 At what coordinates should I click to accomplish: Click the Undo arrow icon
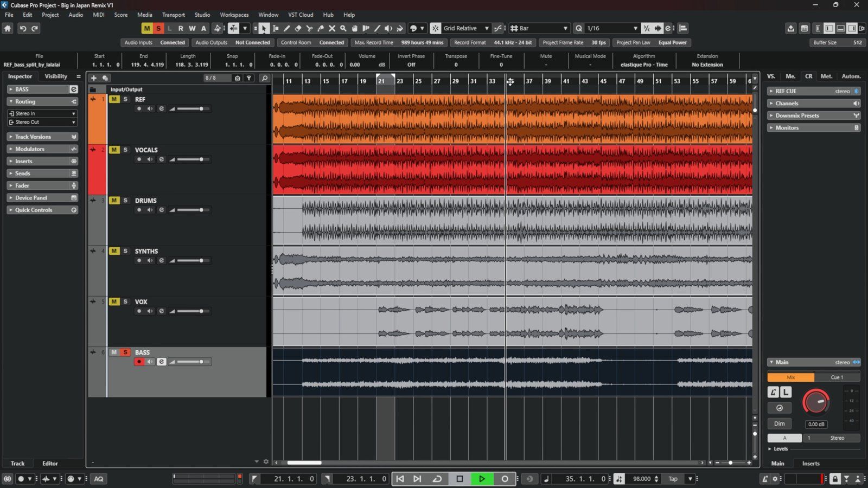[23, 28]
